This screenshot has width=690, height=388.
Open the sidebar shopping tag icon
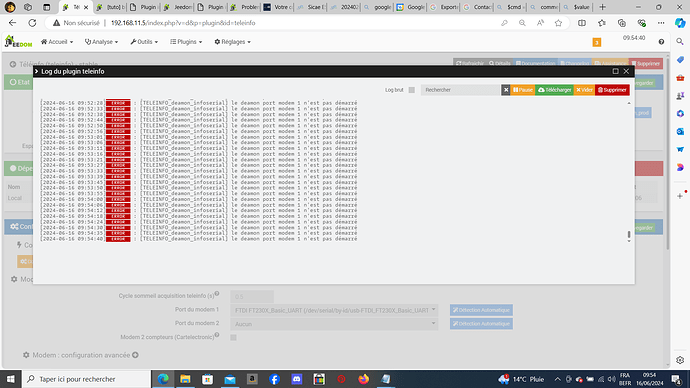pos(680,59)
